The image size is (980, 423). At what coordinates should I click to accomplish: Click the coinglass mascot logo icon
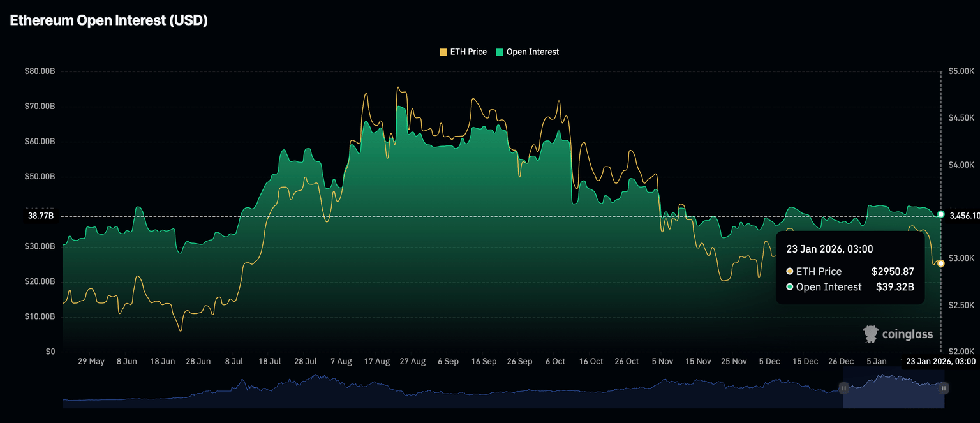point(870,334)
